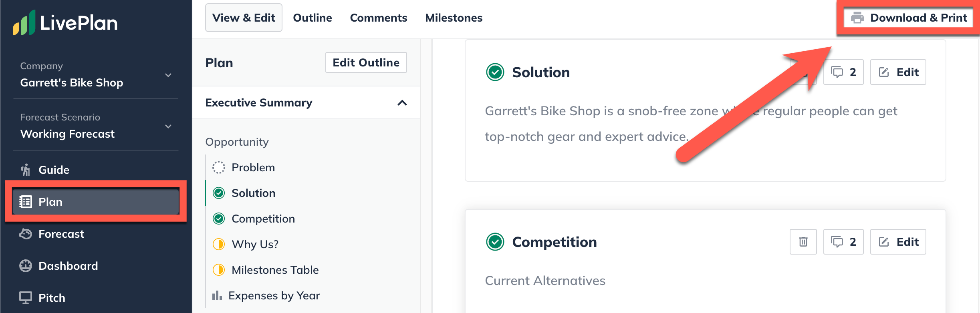This screenshot has width=980, height=313.
Task: Select Milestones Table in the outline
Action: coord(275,270)
